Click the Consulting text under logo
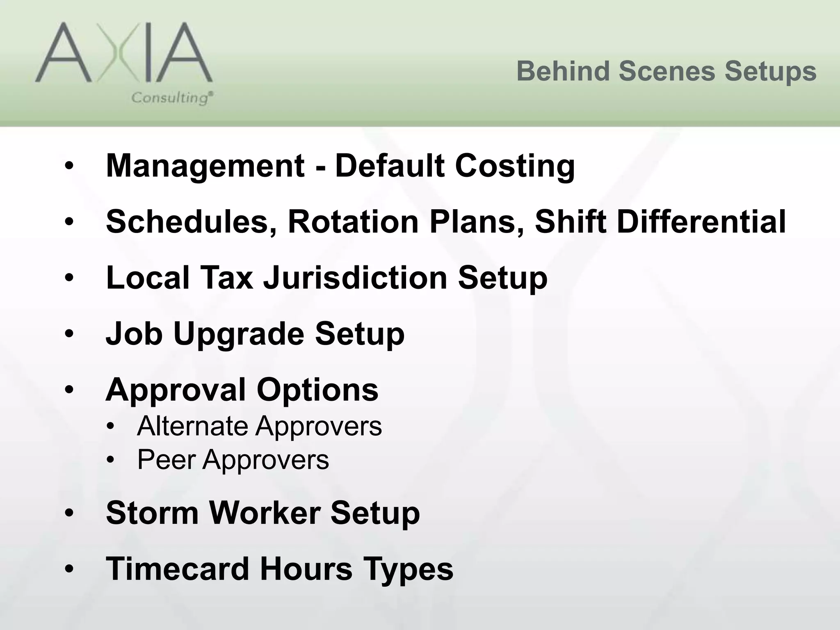This screenshot has height=630, width=840. coord(172,98)
